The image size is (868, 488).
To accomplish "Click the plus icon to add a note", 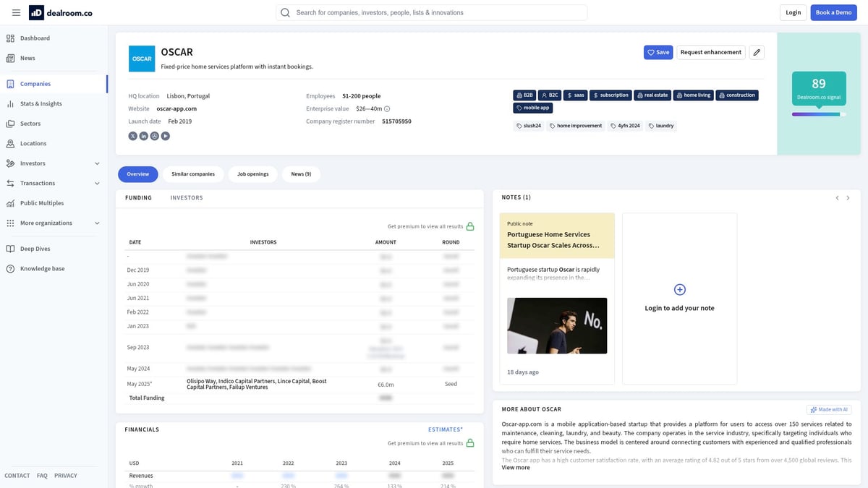I will [678, 289].
